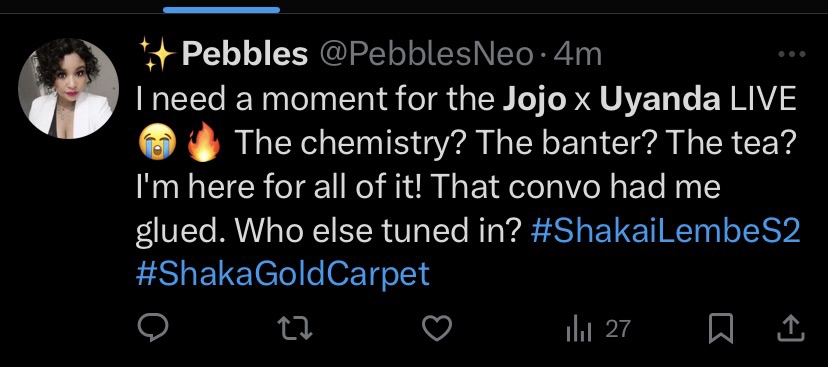Select the active timeline tab underline
The width and height of the screenshot is (828, 367).
click(x=221, y=10)
